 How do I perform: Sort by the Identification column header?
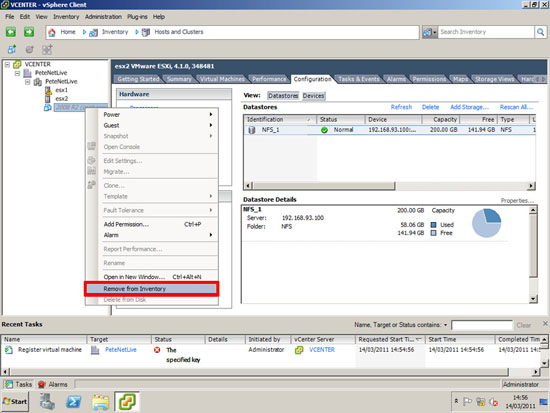[280, 120]
